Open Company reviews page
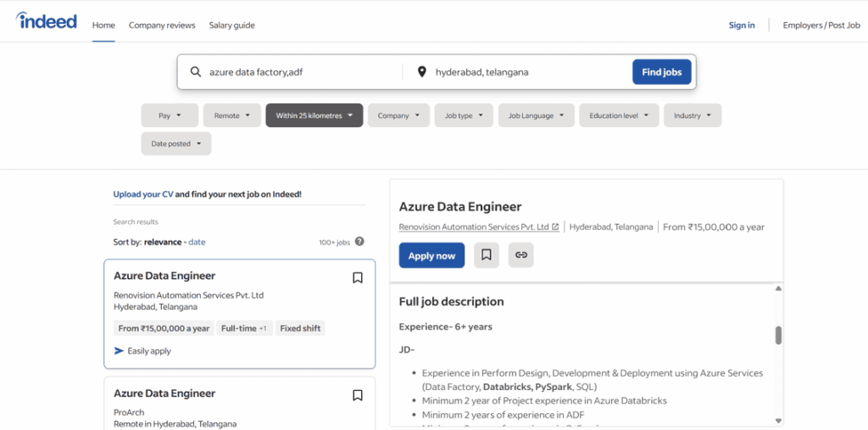 (x=162, y=25)
